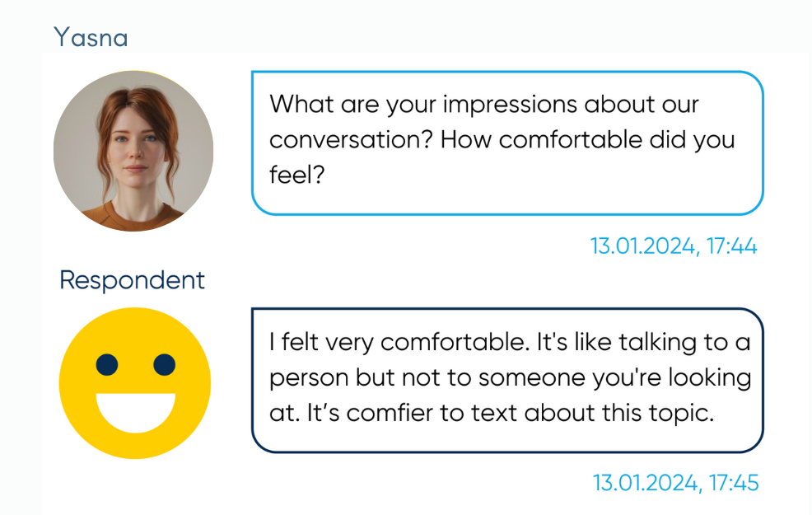
Task: Click the word "feel?" in Yasna's bubble
Action: click(296, 175)
